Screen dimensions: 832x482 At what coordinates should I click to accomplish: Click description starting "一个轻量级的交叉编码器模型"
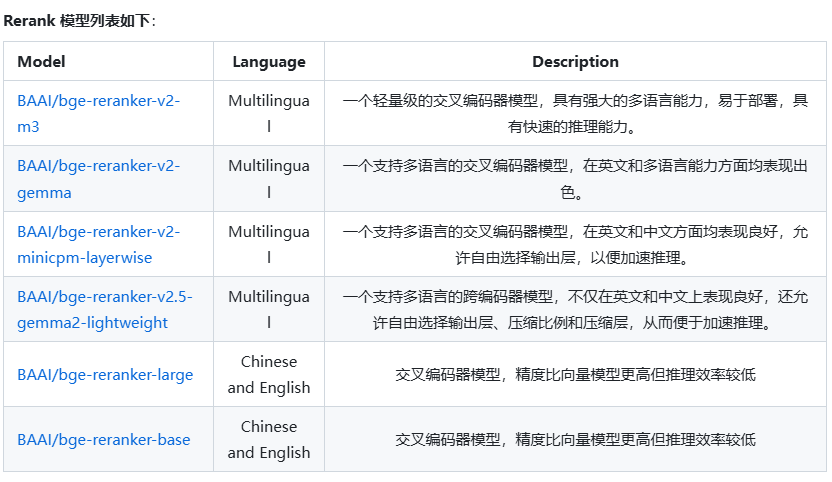click(575, 113)
